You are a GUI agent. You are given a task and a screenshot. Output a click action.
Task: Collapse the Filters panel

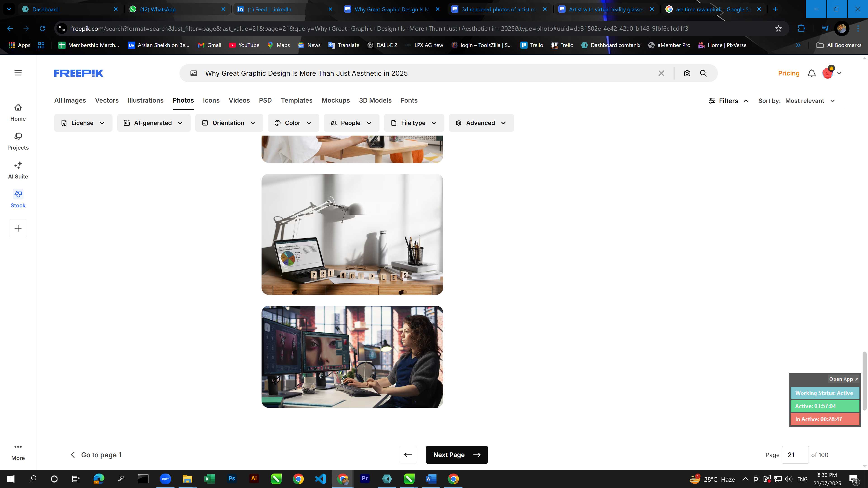click(728, 101)
